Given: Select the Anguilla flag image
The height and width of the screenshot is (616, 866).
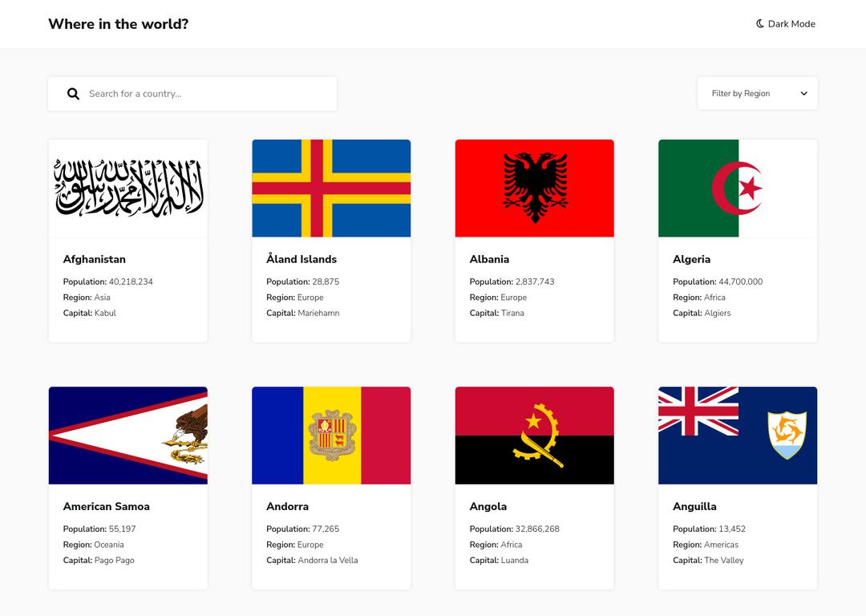Looking at the screenshot, I should tap(738, 436).
